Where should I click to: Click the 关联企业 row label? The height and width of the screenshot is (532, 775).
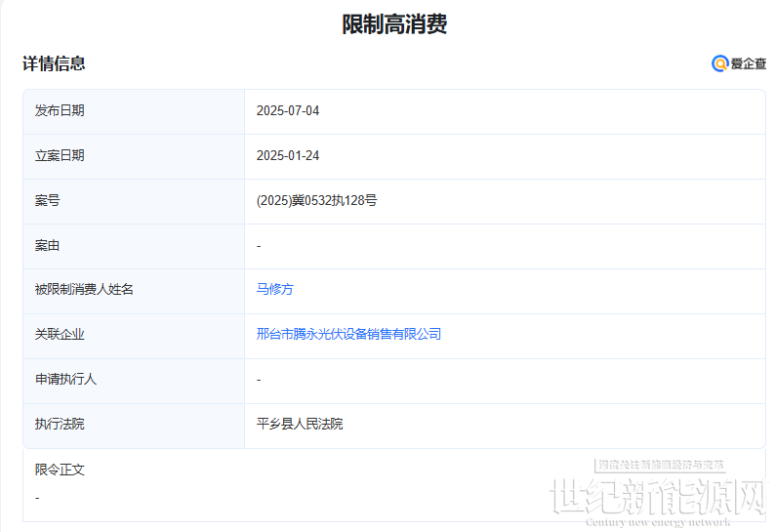coord(60,334)
